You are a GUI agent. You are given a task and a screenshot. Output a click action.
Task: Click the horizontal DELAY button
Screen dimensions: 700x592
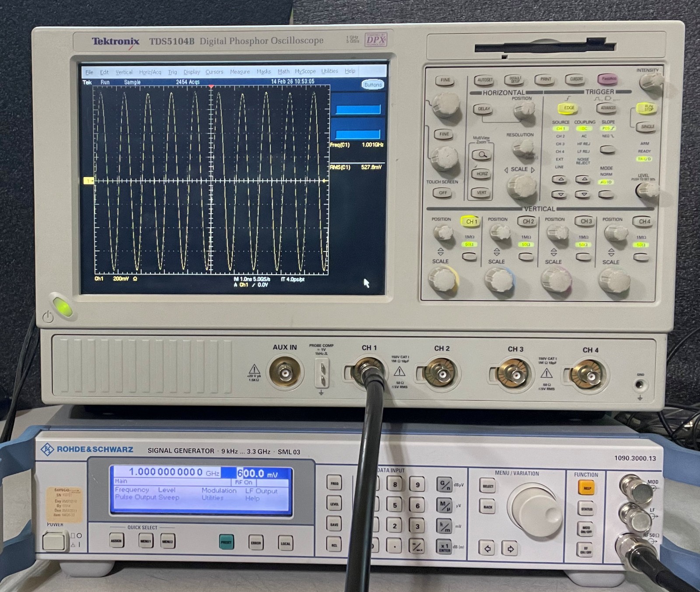click(483, 109)
